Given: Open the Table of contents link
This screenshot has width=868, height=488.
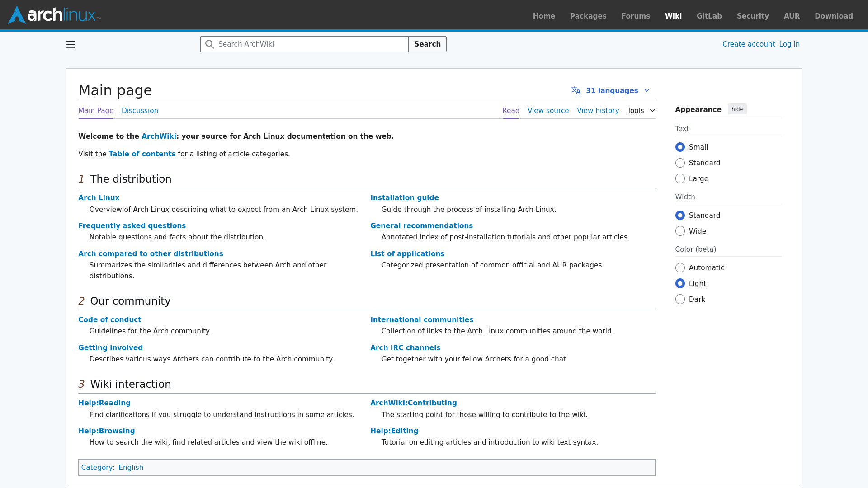Looking at the screenshot, I should (142, 154).
